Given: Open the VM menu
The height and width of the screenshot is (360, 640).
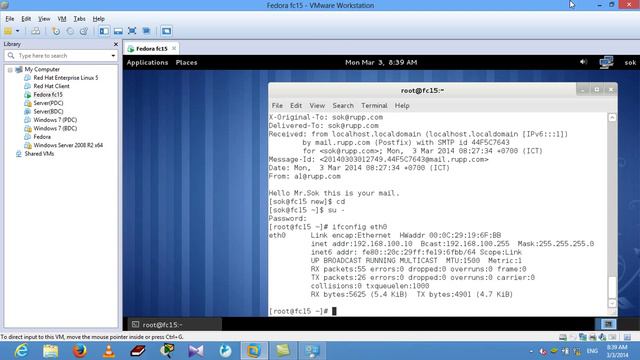Looking at the screenshot, I should point(62,19).
